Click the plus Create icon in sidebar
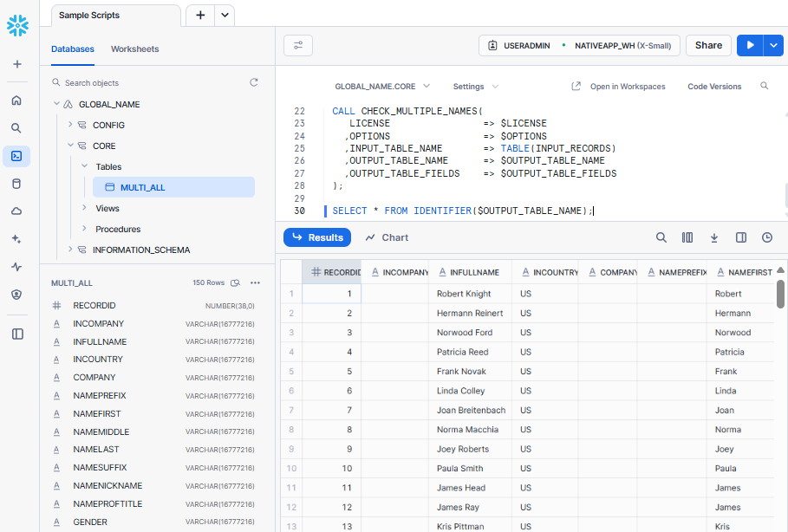This screenshot has height=532, width=788. coord(17,64)
